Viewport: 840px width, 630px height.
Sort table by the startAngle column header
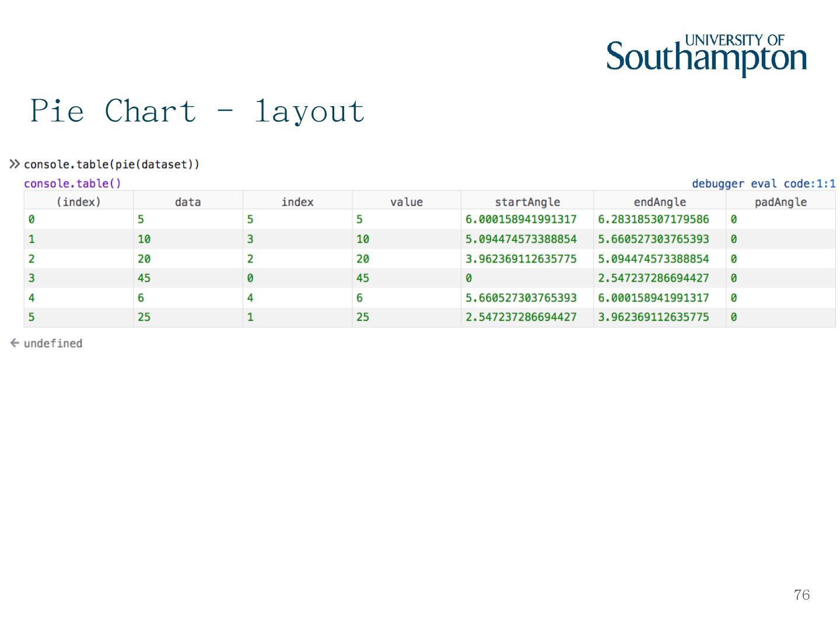[527, 202]
